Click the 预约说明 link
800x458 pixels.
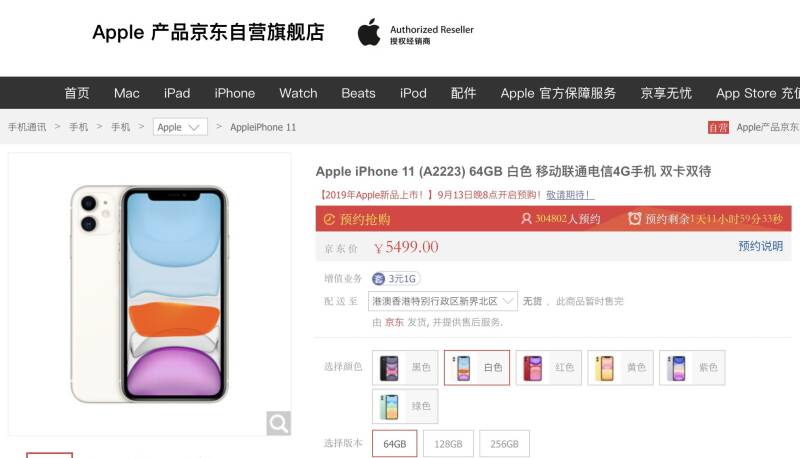coord(760,246)
